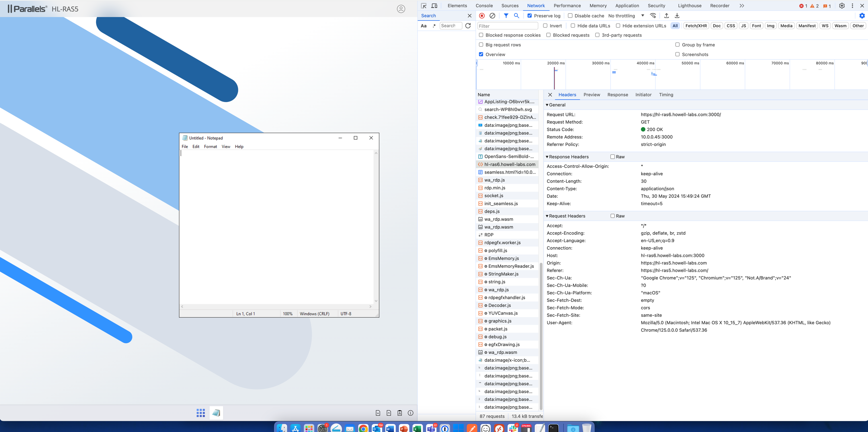
Task: Select the wa_rdp.js request
Action: tap(494, 180)
